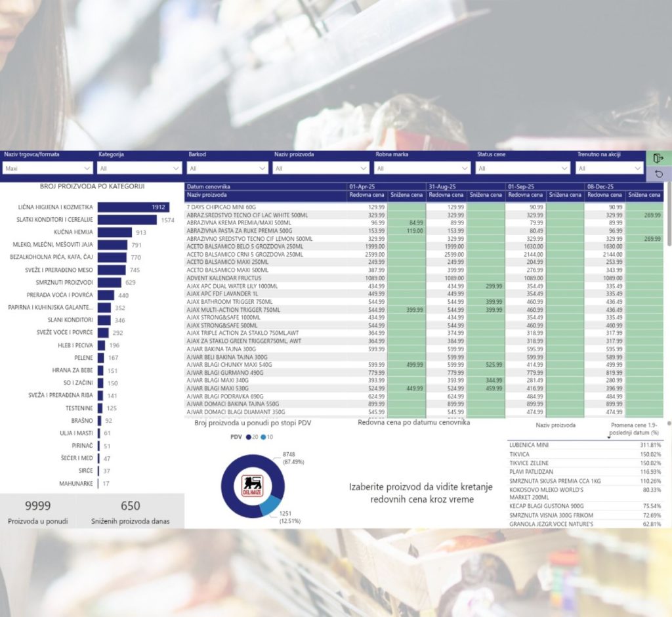Select the 01-Apr-25 date column header
The width and height of the screenshot is (672, 617).
(363, 187)
